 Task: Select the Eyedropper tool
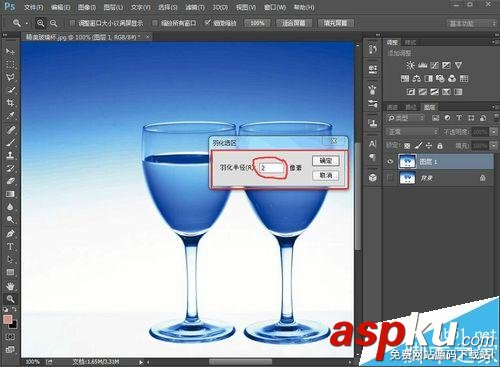pyautogui.click(x=10, y=116)
